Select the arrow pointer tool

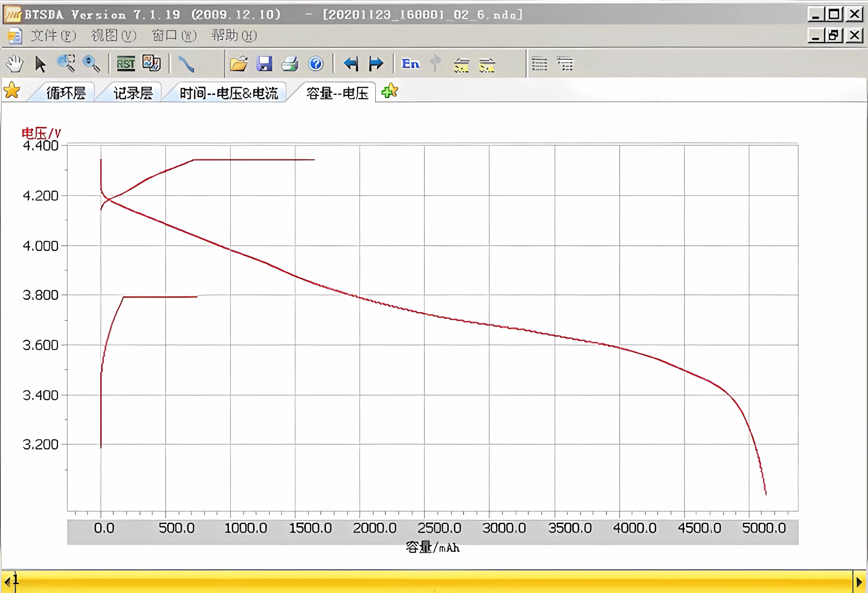[40, 64]
